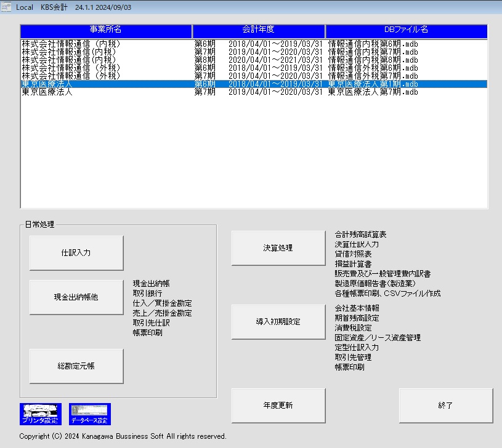This screenshot has width=502, height=448.
Task: Open 現金出納帳他 cash book button
Action: [x=76, y=297]
